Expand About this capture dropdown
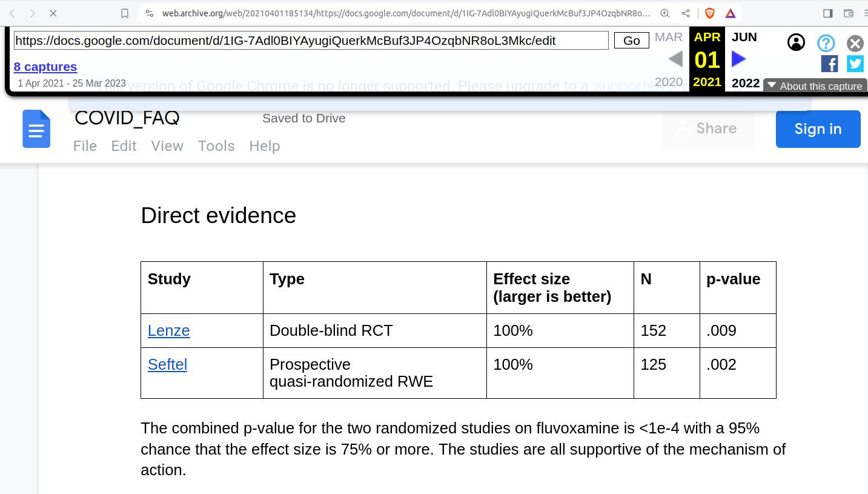Image resolution: width=868 pixels, height=494 pixels. (x=815, y=86)
